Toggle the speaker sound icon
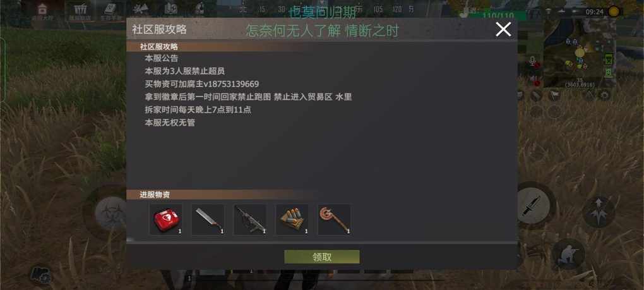The width and height of the screenshot is (644, 290). (x=532, y=78)
